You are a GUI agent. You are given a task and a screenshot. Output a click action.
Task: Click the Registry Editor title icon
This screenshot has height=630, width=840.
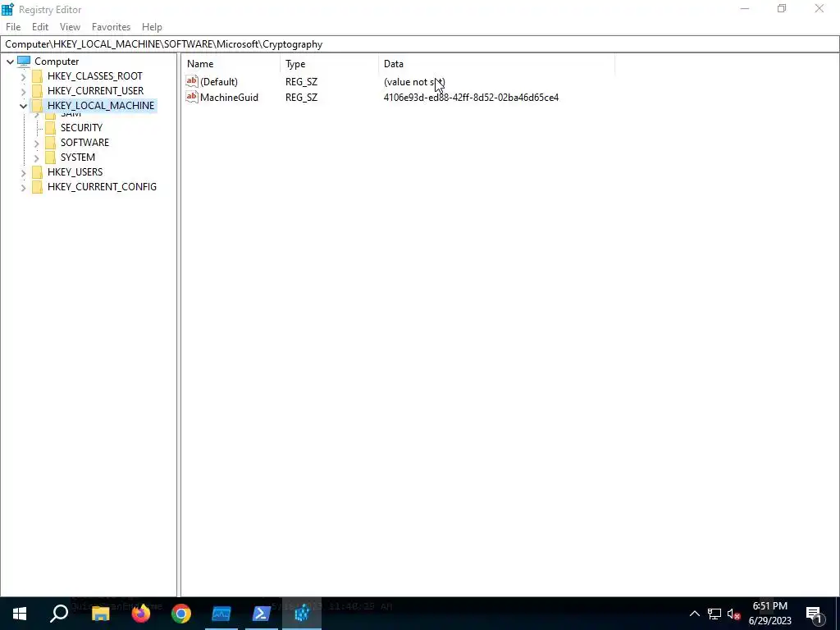[x=7, y=9]
